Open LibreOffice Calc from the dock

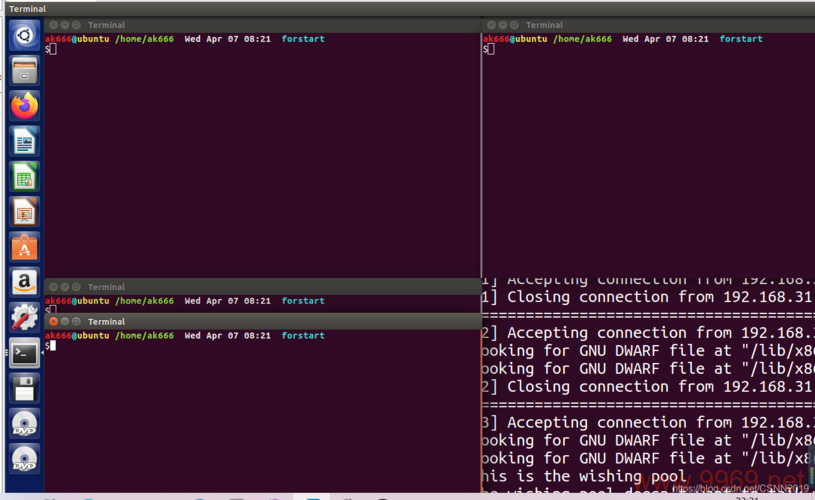point(24,177)
